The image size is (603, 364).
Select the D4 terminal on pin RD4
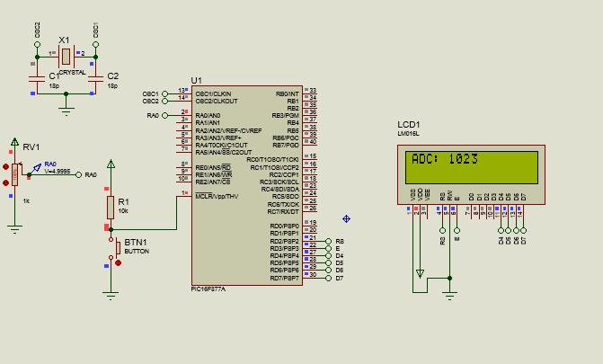click(328, 256)
